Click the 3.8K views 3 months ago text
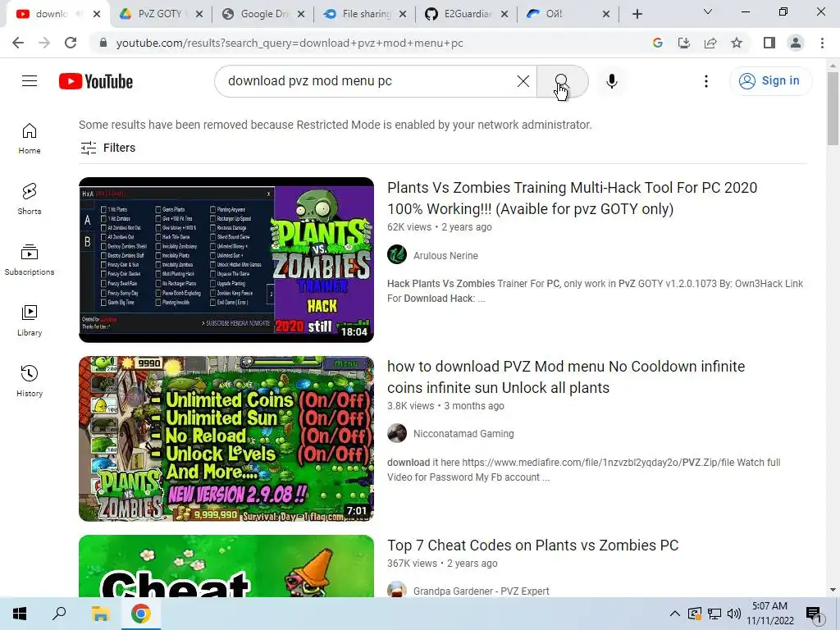Screen dimensions: 840x630 [445, 406]
